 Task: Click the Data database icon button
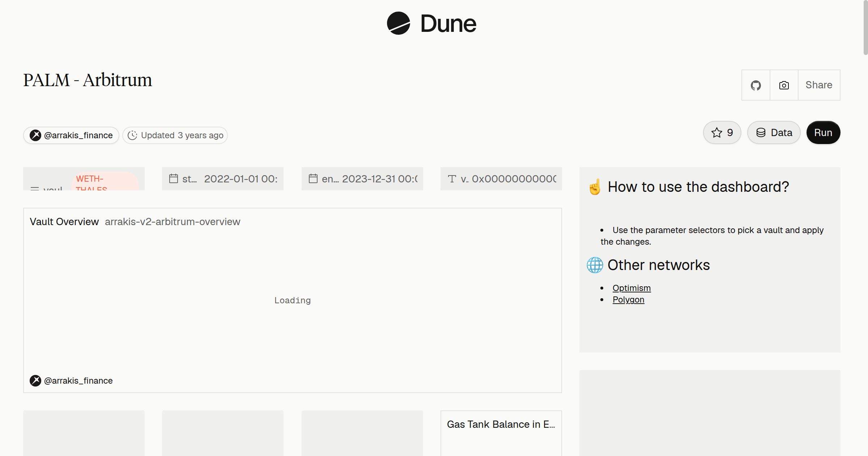point(774,132)
